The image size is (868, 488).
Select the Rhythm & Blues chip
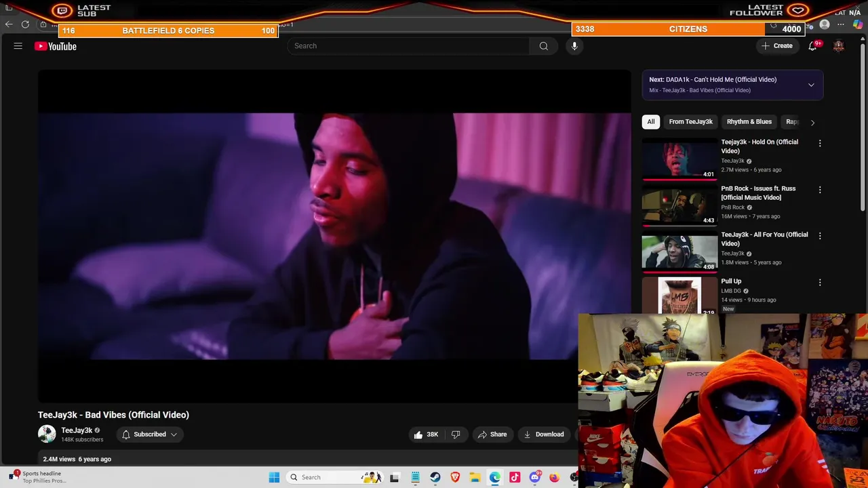[x=749, y=122]
